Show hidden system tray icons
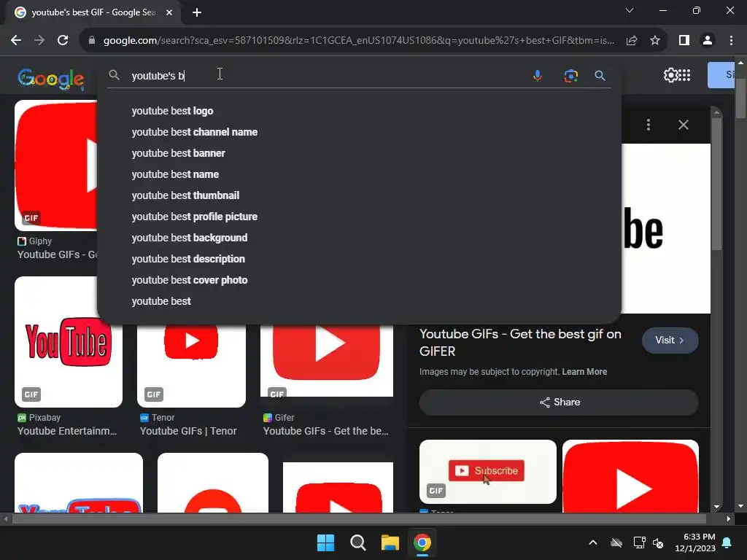Screen dimensions: 747x560 pyautogui.click(x=593, y=542)
